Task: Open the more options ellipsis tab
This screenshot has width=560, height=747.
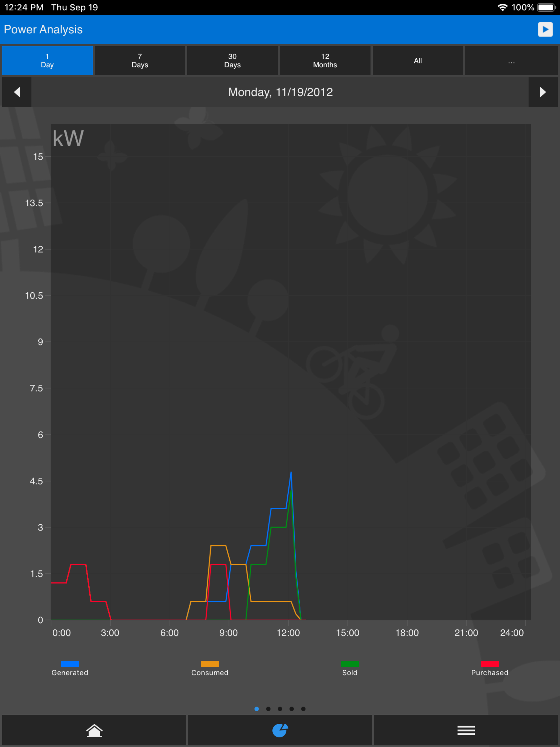Action: pyautogui.click(x=511, y=61)
